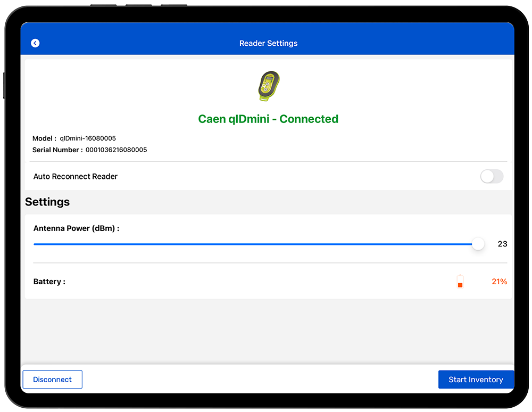Screen dimensions: 532x412
Task: Click the Caen qIDmini reader device image
Action: (x=269, y=86)
